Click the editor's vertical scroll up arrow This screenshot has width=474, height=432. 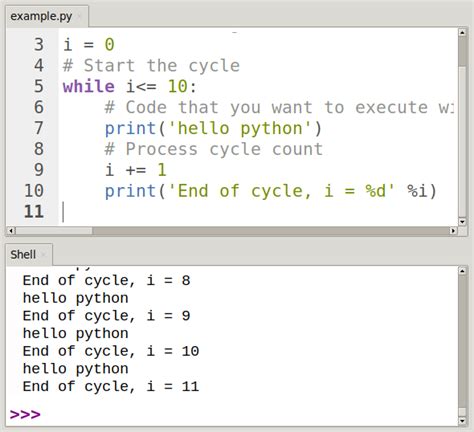[x=462, y=33]
